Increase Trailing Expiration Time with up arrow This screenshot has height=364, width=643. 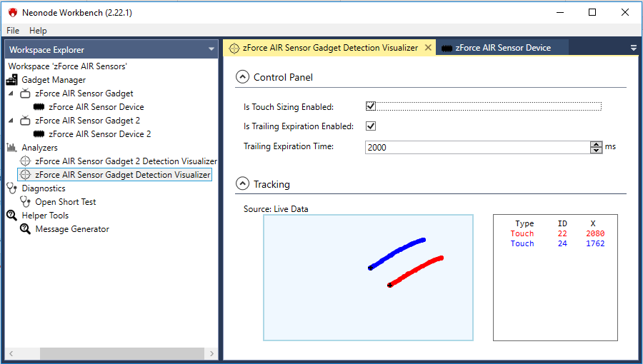[596, 144]
